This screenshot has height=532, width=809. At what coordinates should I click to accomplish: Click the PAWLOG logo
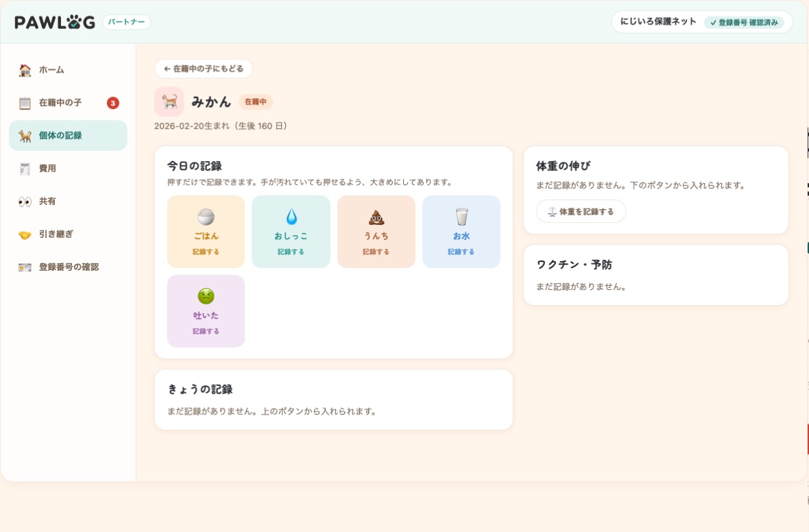[x=55, y=22]
